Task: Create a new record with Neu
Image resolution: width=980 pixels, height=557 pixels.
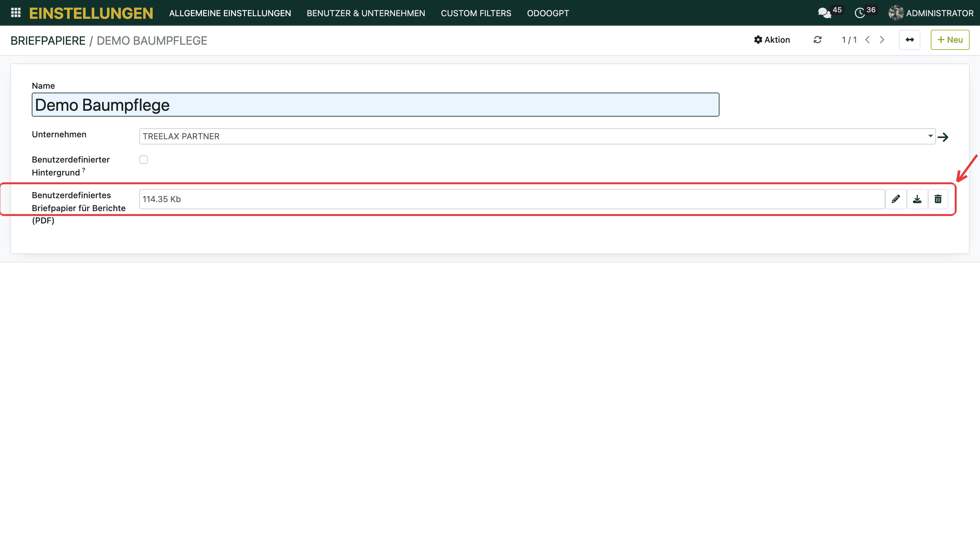Action: tap(950, 40)
